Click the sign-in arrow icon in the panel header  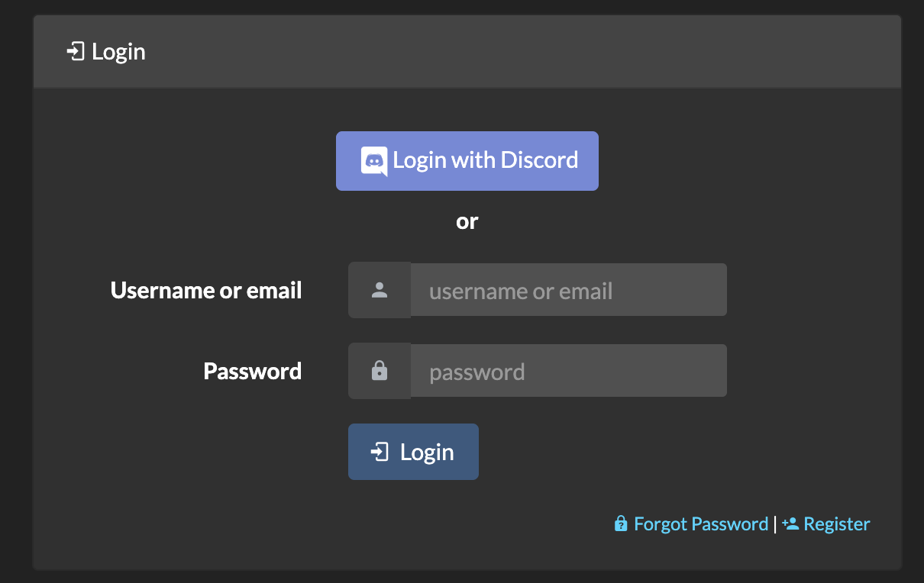76,52
